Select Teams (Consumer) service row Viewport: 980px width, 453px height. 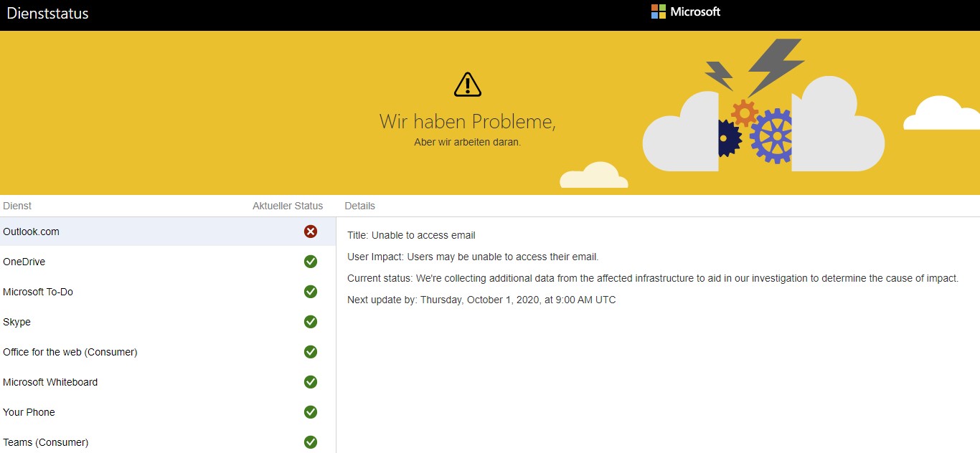pos(168,441)
